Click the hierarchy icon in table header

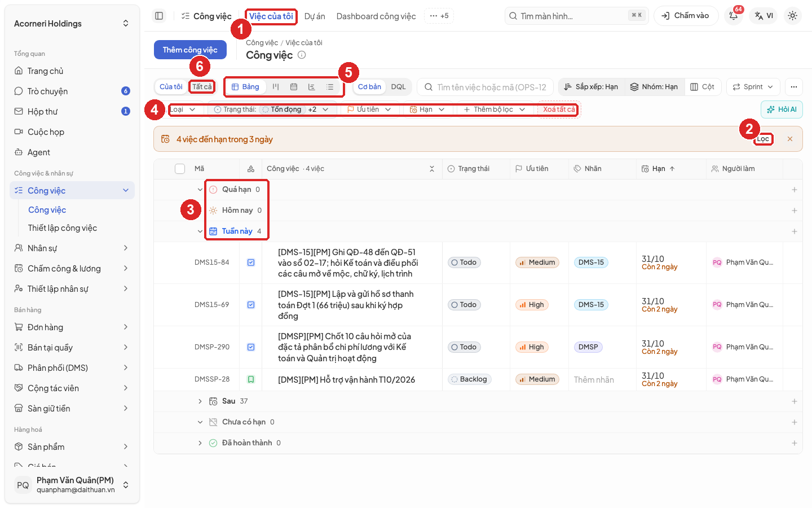click(x=251, y=169)
